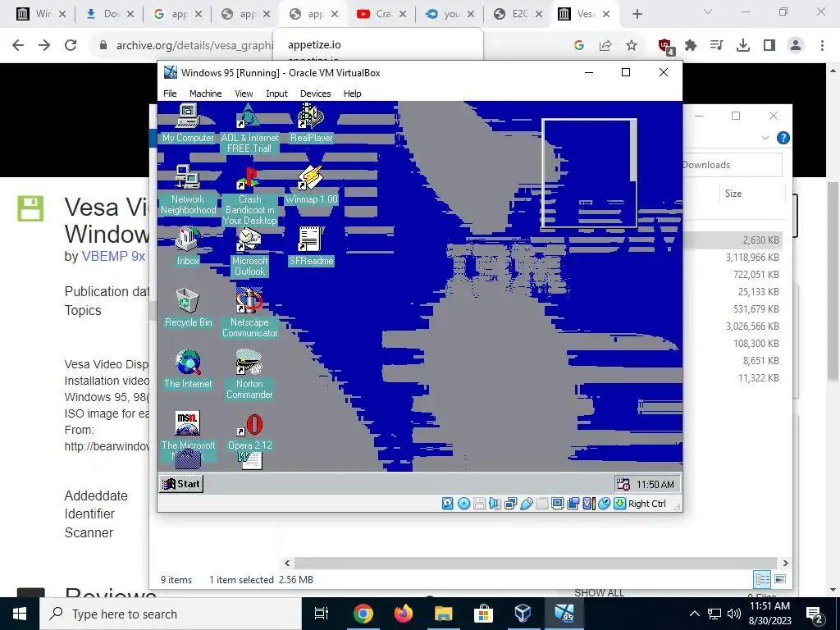This screenshot has width=840, height=630.
Task: Click the VirtualBox network adapter indicator
Action: coord(510,504)
